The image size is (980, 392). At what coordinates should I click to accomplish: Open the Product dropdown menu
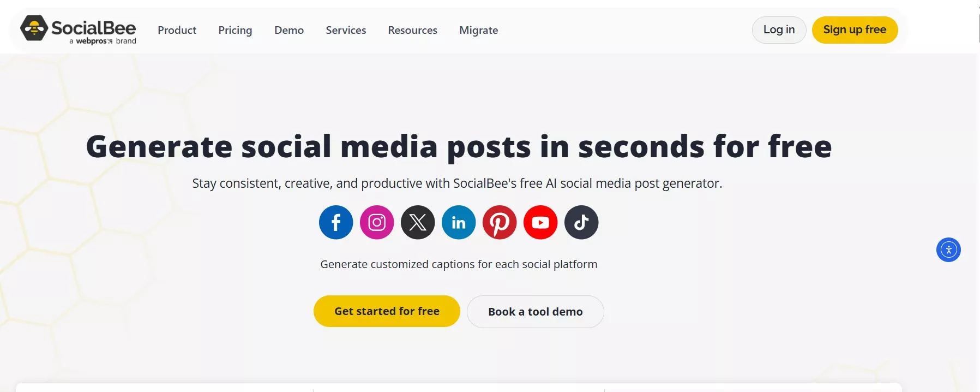[x=177, y=30]
